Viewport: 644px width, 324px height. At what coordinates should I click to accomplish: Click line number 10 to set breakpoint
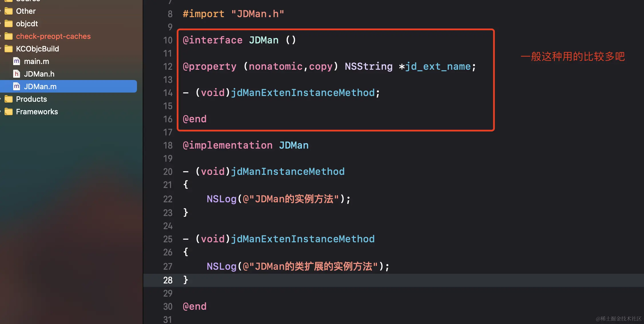(x=168, y=40)
